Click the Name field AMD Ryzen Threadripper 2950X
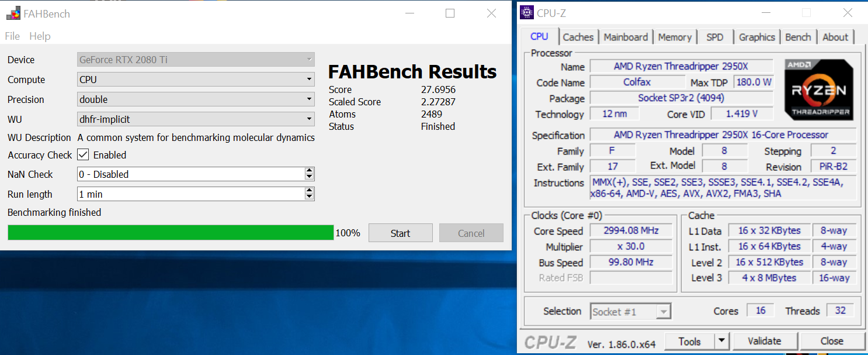Viewport: 868px width, 355px height. pos(682,66)
